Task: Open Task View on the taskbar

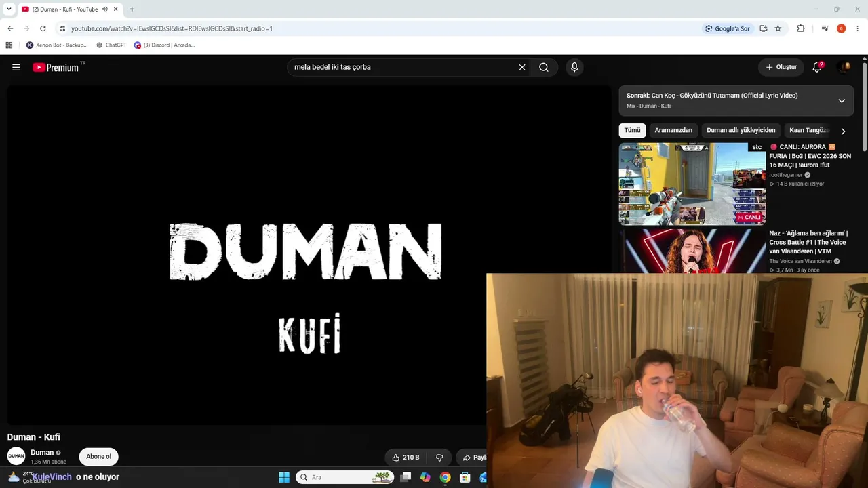Action: click(406, 477)
